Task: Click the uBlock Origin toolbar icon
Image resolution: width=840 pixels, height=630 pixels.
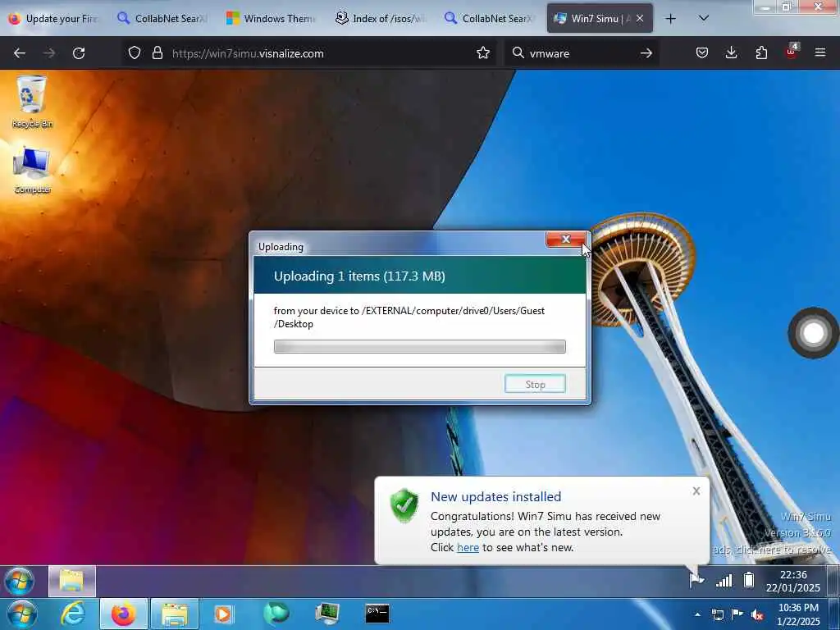Action: [792, 52]
